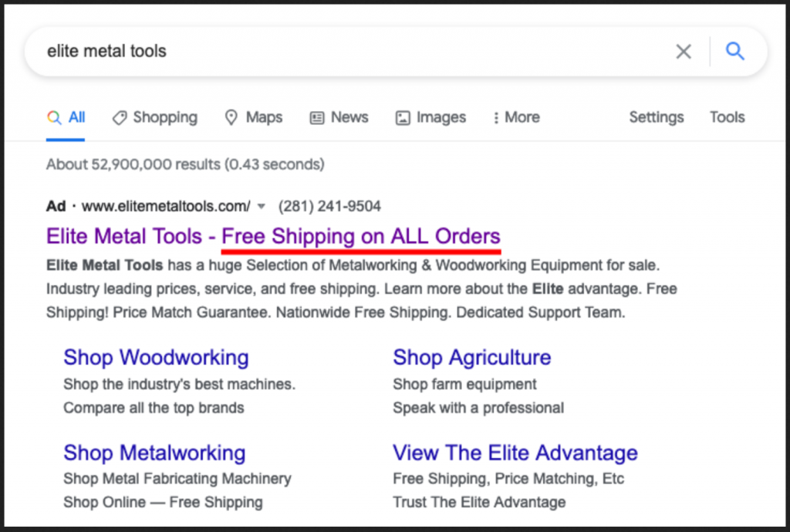Expand the ad URL dropdown arrow

tap(261, 207)
